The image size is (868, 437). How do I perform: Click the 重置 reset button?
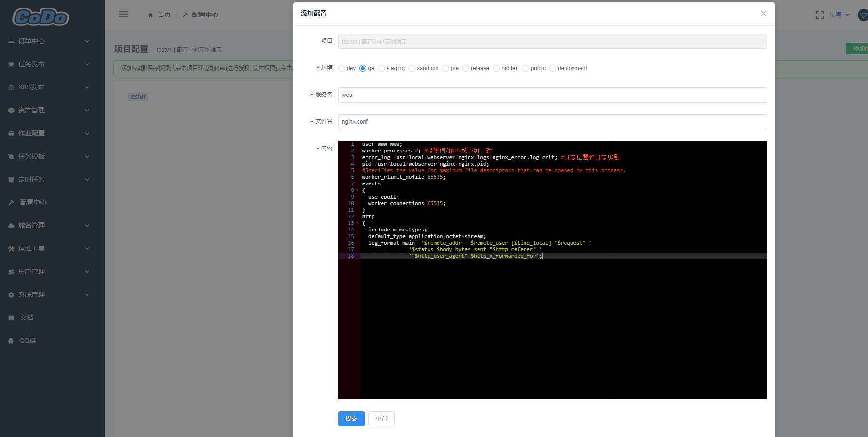point(382,419)
